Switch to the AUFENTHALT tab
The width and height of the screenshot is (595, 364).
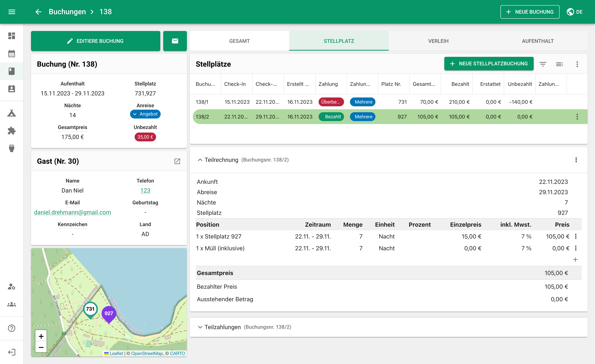point(538,41)
